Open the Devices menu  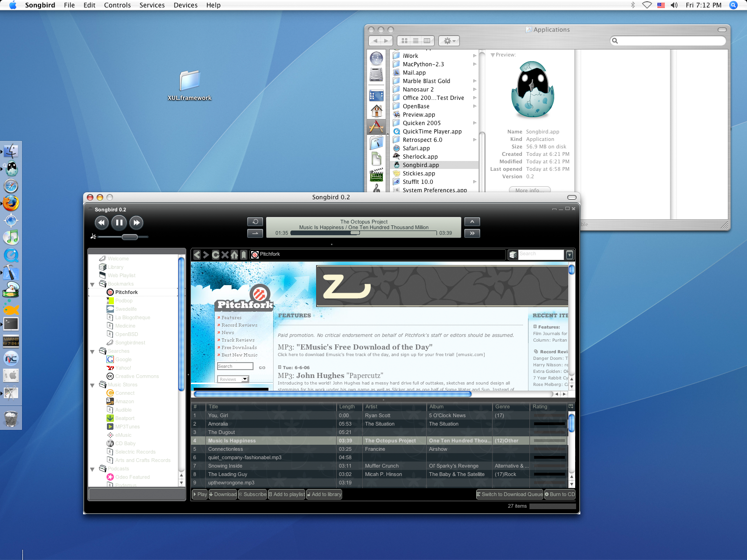185,5
